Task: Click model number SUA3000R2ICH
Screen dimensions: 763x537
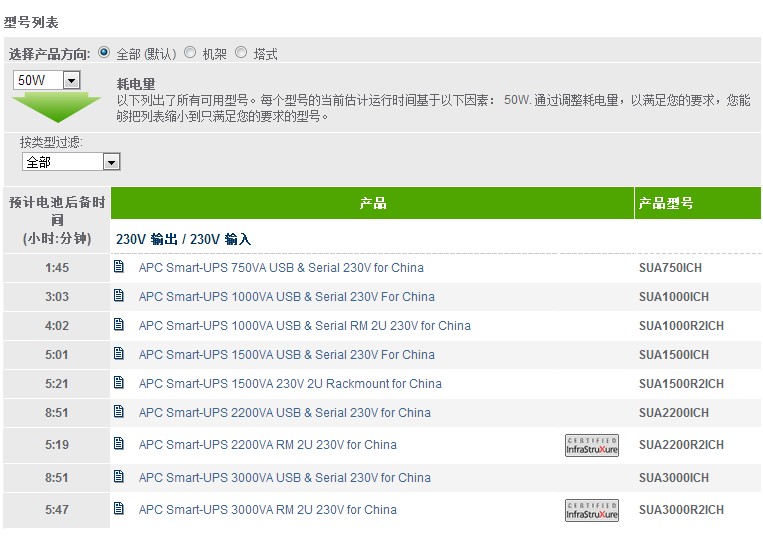Action: [x=681, y=510]
